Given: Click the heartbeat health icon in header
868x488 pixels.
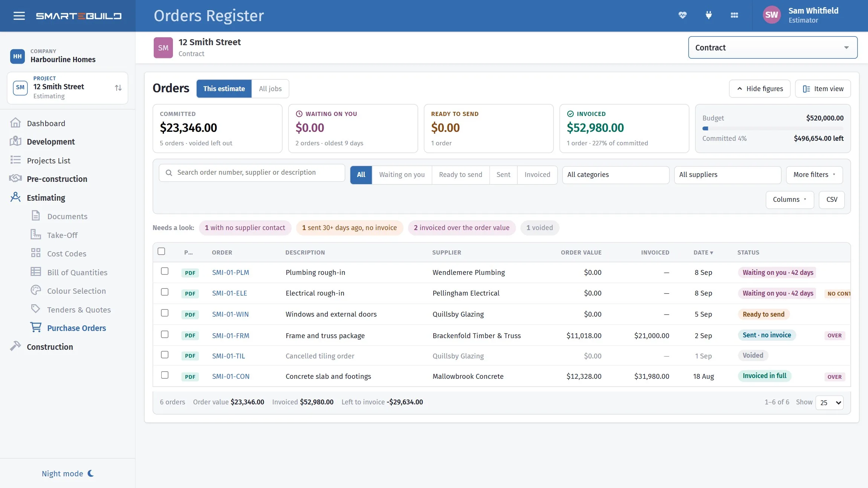Looking at the screenshot, I should pyautogui.click(x=682, y=15).
